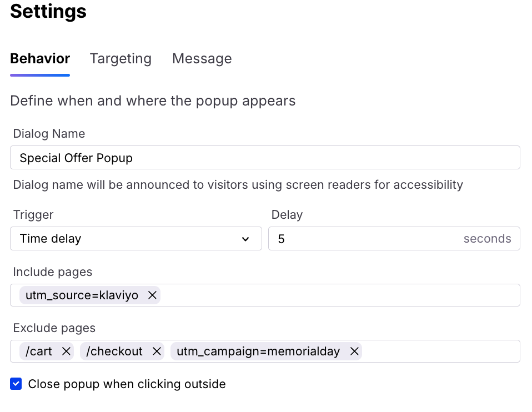Viewport: 532px width, 412px height.
Task: Open the Time delay trigger dropdown
Action: pyautogui.click(x=135, y=239)
